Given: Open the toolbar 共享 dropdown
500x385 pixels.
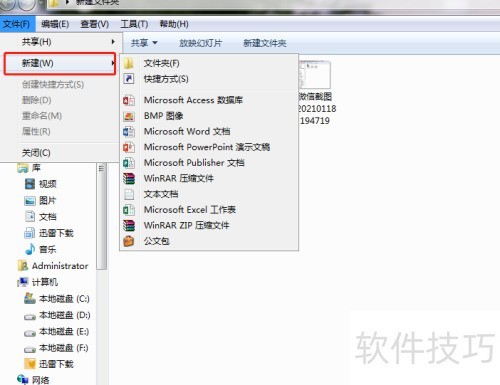Looking at the screenshot, I should (x=144, y=43).
